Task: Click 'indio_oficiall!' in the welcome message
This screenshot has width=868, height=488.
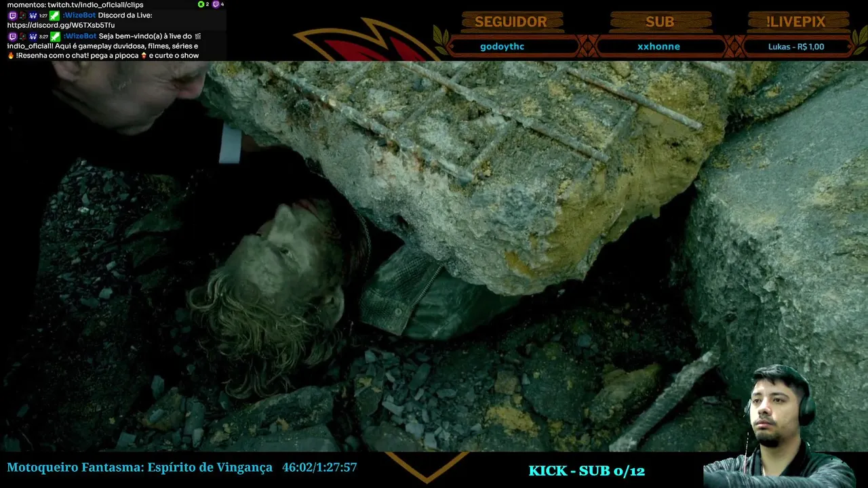Action: click(x=32, y=46)
